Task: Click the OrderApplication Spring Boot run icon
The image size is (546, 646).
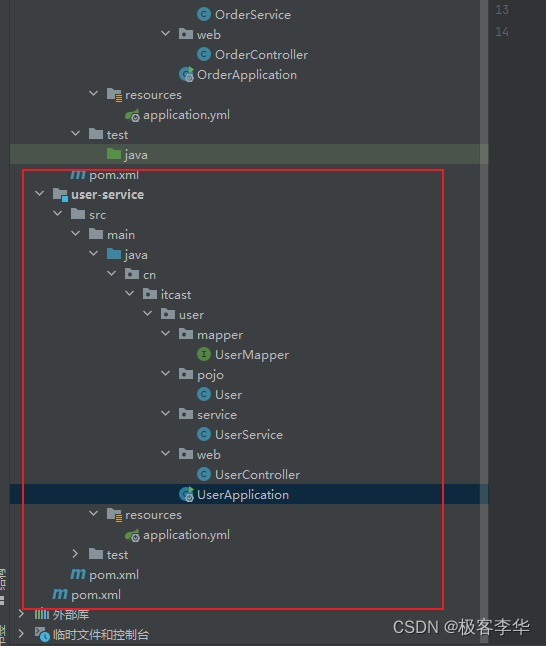Action: (186, 74)
